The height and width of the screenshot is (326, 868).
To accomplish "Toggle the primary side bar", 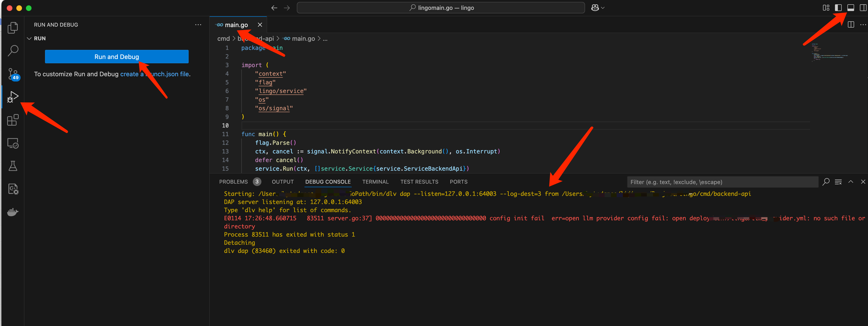I will coord(838,8).
